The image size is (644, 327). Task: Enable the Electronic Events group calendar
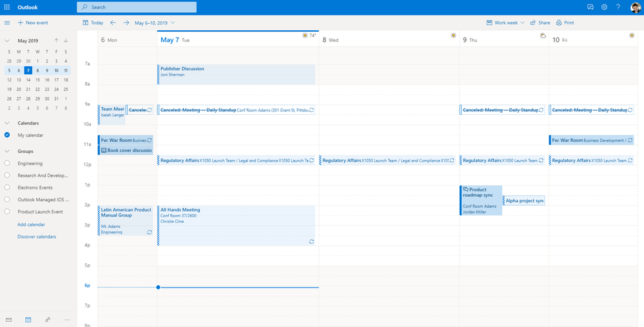click(x=7, y=187)
